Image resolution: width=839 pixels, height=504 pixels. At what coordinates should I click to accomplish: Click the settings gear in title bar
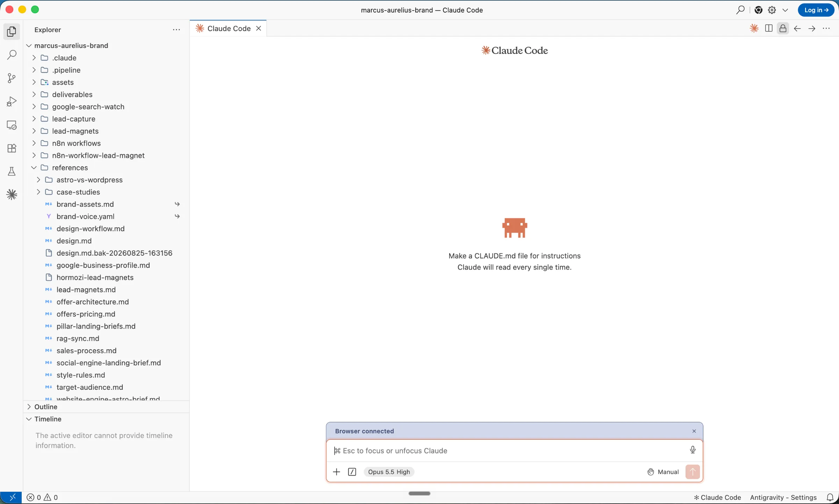click(772, 10)
